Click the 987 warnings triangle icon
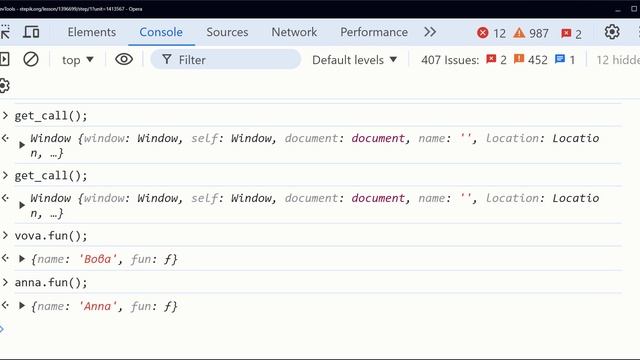640x360 pixels. 519,33
